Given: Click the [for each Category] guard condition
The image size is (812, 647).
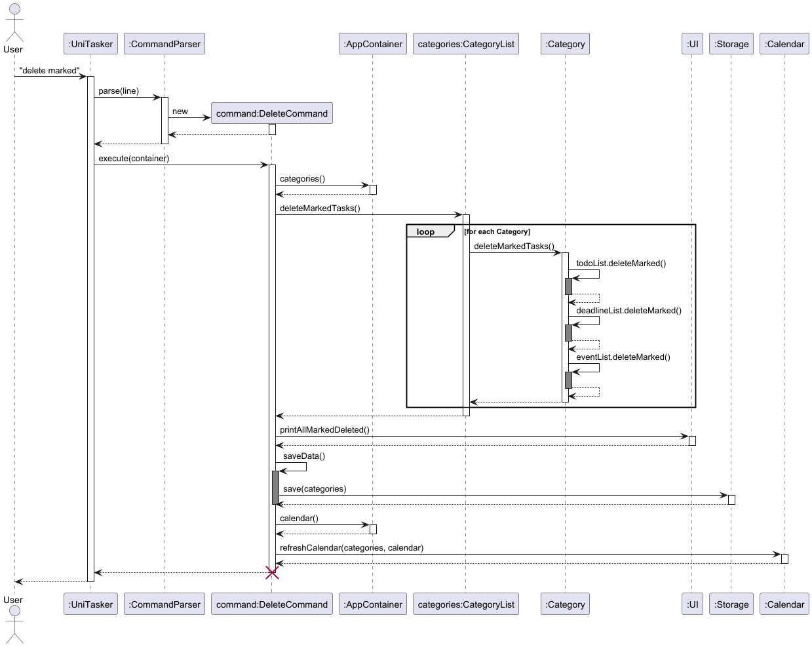Looking at the screenshot, I should (x=496, y=231).
